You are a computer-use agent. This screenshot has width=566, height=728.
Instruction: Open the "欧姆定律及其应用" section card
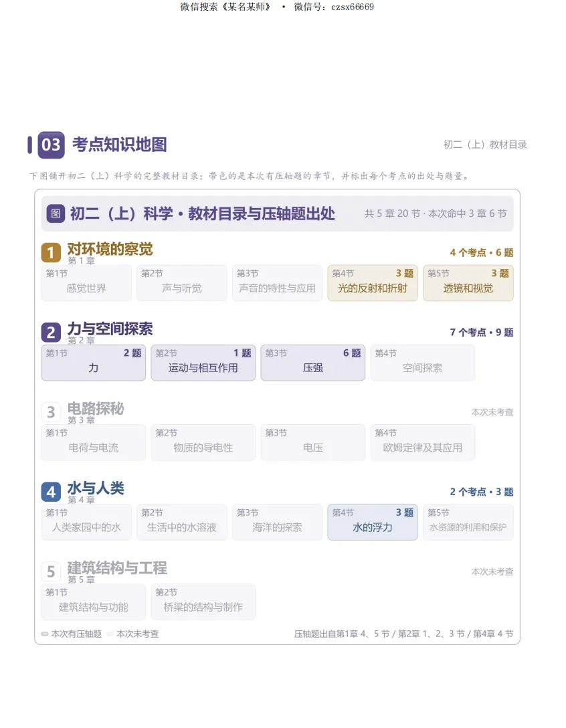[x=423, y=442]
